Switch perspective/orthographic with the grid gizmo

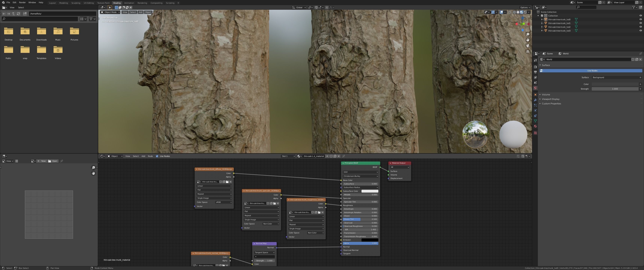[528, 52]
